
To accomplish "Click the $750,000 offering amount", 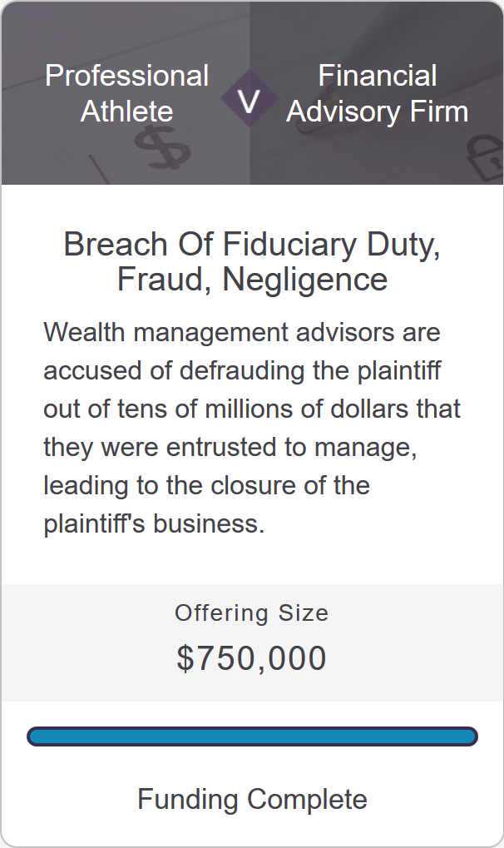I will point(251,657).
